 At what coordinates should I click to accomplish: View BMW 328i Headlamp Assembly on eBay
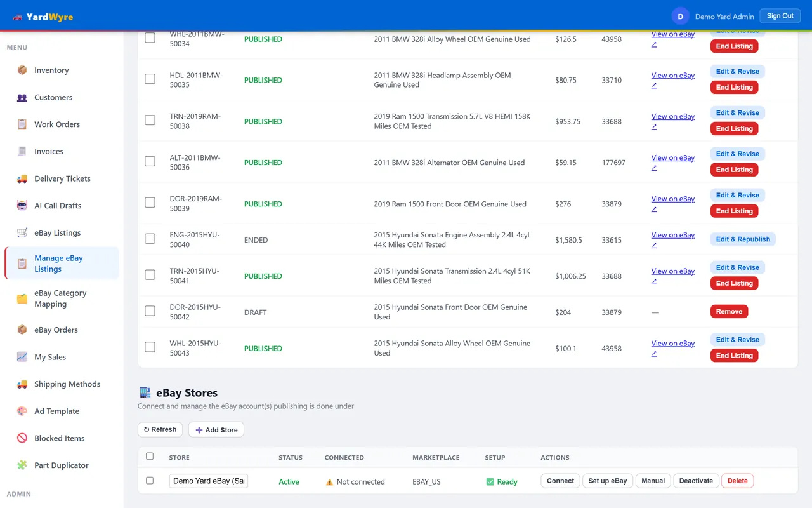click(x=672, y=80)
